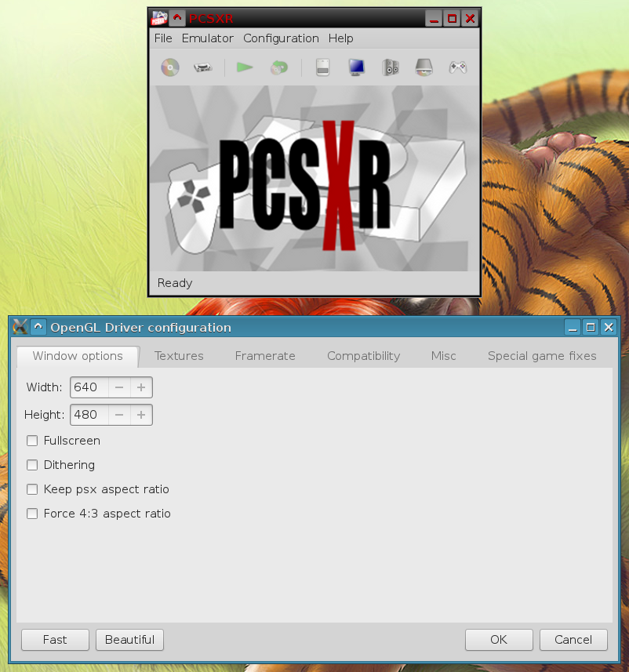Click the PCSXR app icon in title bar
The image size is (629, 672).
[x=158, y=19]
